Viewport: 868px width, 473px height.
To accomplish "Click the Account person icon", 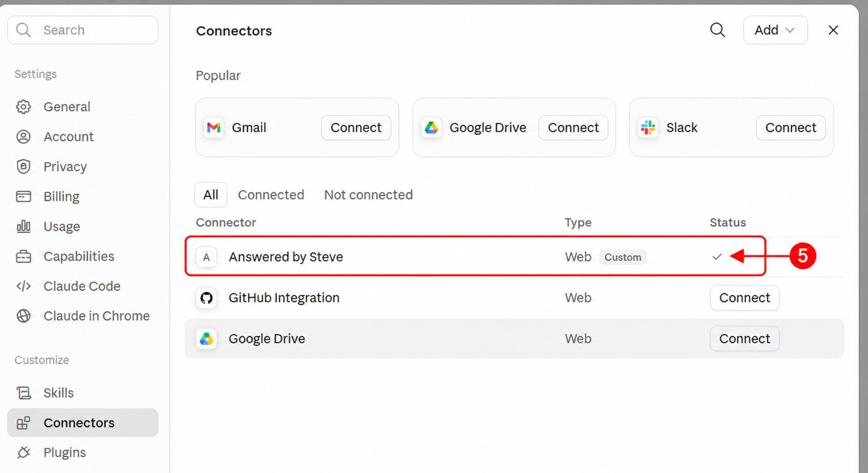I will pos(24,137).
